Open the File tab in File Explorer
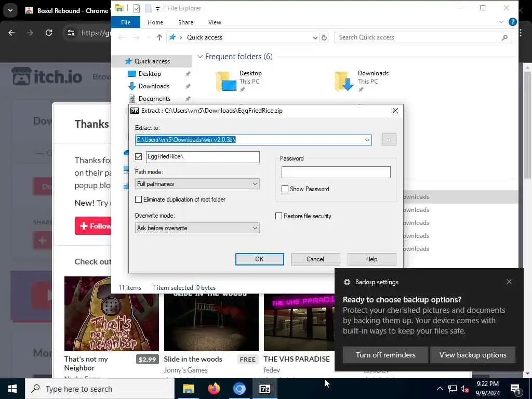The width and height of the screenshot is (532, 399). point(126,22)
